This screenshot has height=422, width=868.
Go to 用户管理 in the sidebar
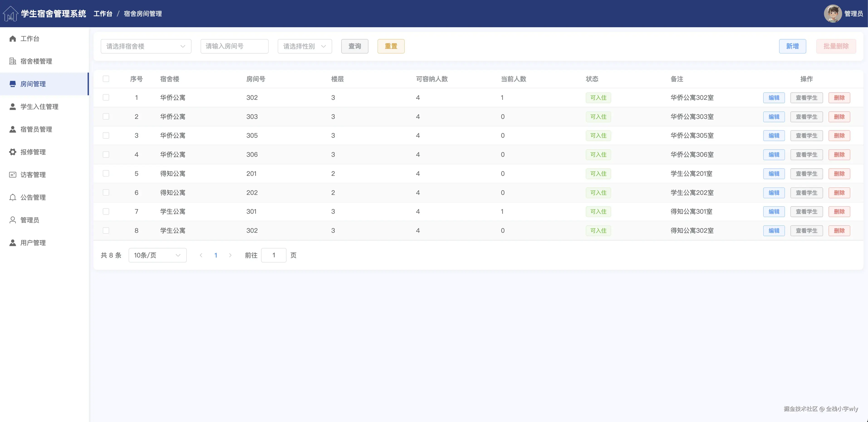coord(33,243)
